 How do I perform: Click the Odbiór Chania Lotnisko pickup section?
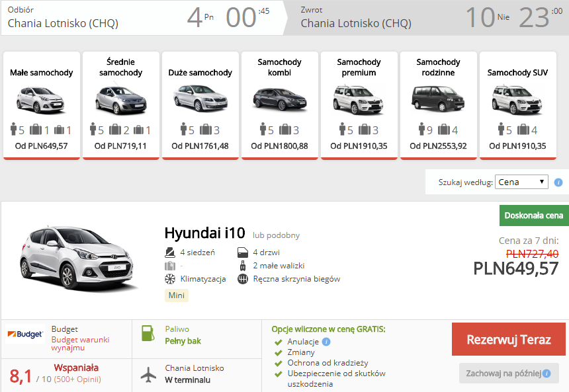tap(142, 18)
